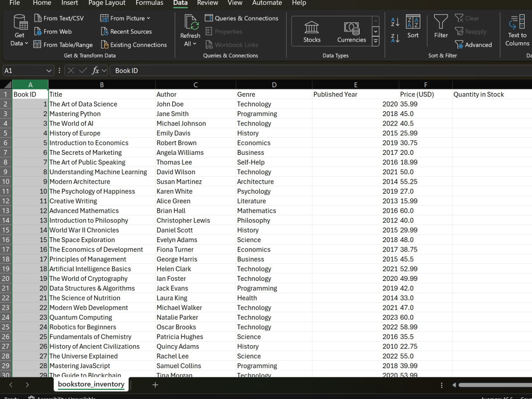Click the disabled Properties button

click(224, 31)
